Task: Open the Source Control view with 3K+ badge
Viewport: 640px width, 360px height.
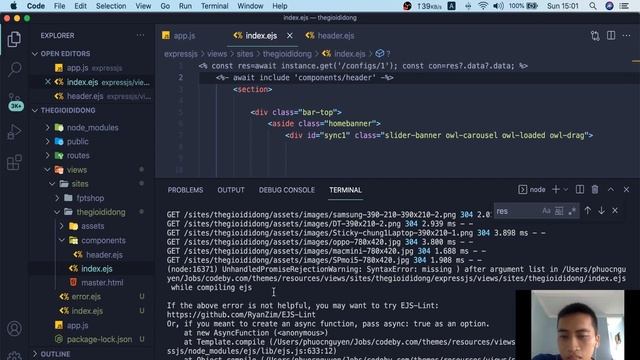Action: click(15, 101)
